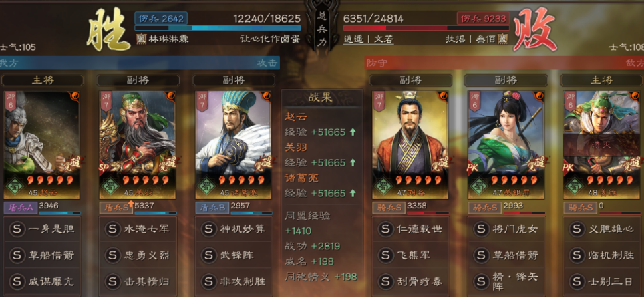Image resolution: width=644 pixels, height=298 pixels.
Task: Click the blue 伤兵 2642 label
Action: (161, 18)
